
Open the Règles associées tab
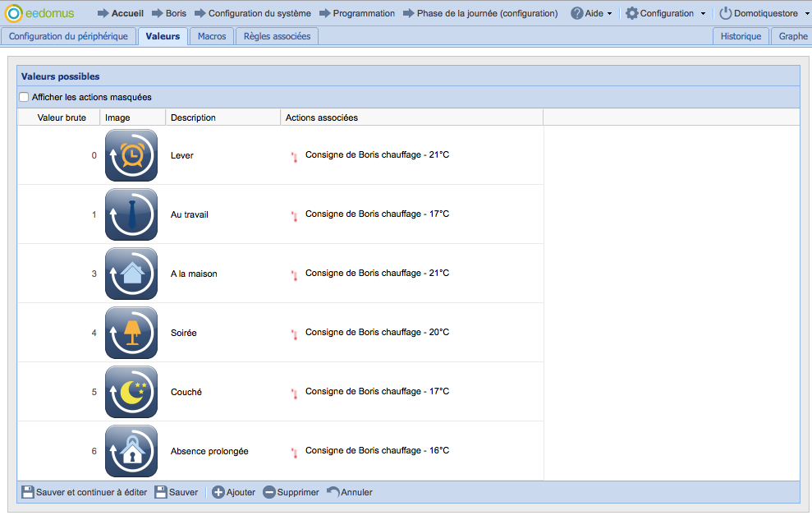pyautogui.click(x=277, y=36)
